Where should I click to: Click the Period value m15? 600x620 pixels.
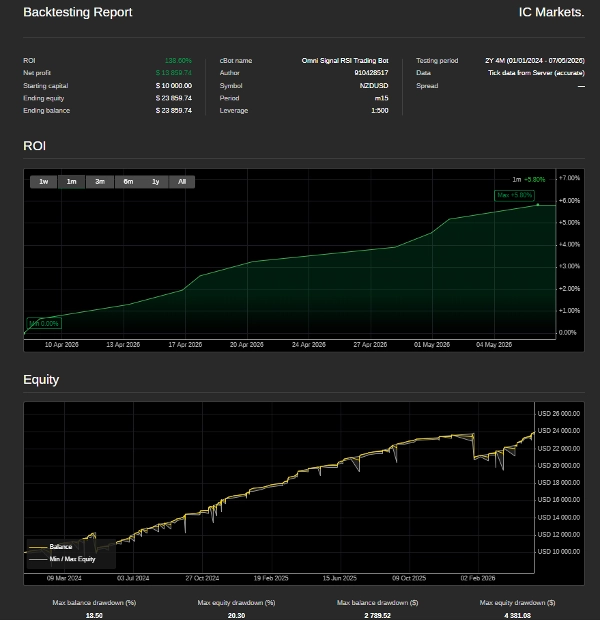pos(382,98)
